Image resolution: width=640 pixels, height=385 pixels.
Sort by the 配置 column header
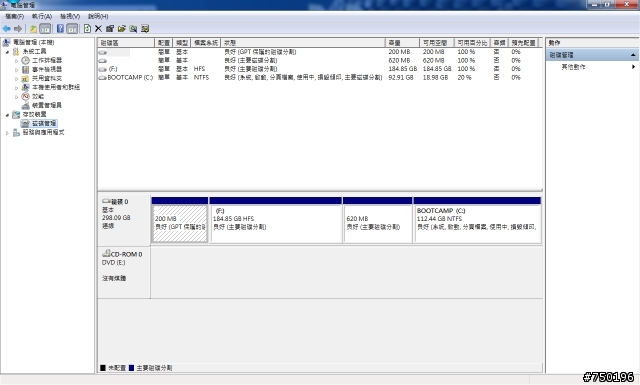point(164,43)
